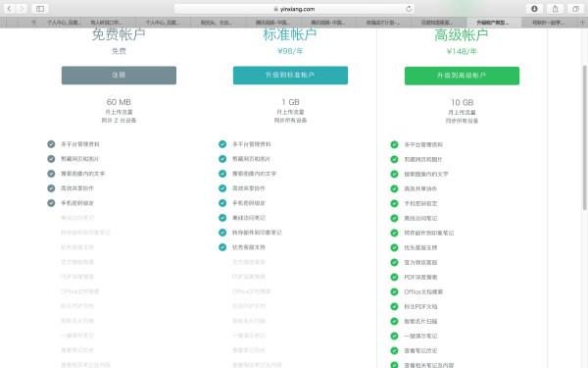588x368 pixels.
Task: Click free plan's 剪藏网页和图片 check icon
Action: (51, 159)
